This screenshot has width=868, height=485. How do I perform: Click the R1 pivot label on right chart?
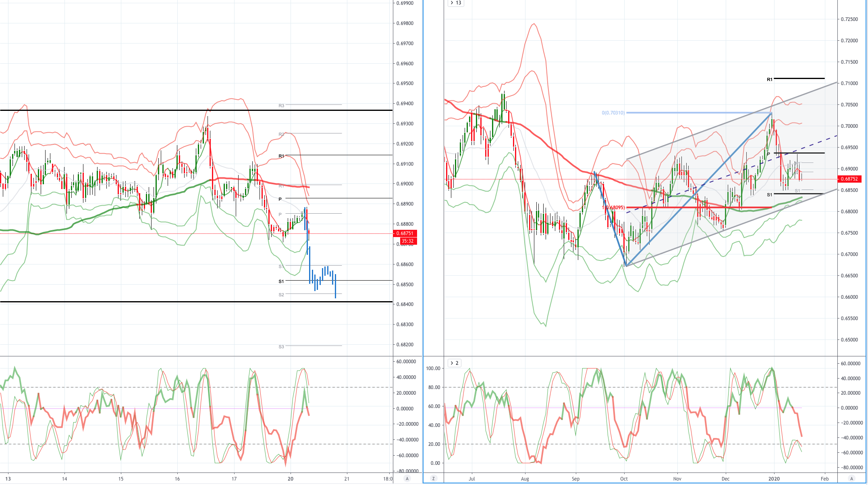(x=770, y=79)
